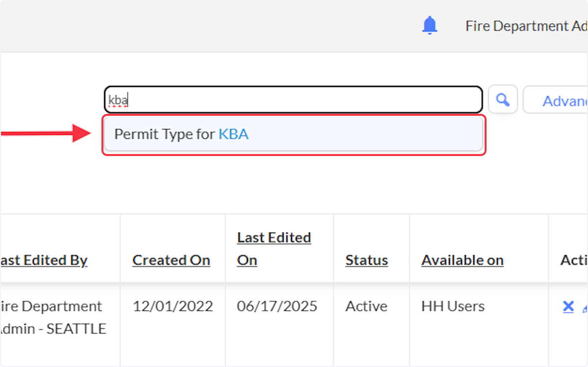This screenshot has width=588, height=367.
Task: Open the notifications bell
Action: click(x=430, y=25)
